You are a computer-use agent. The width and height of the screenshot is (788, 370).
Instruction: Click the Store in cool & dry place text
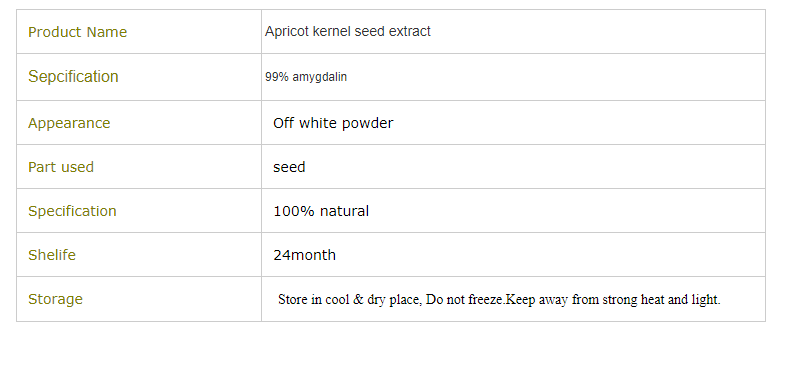pos(350,300)
